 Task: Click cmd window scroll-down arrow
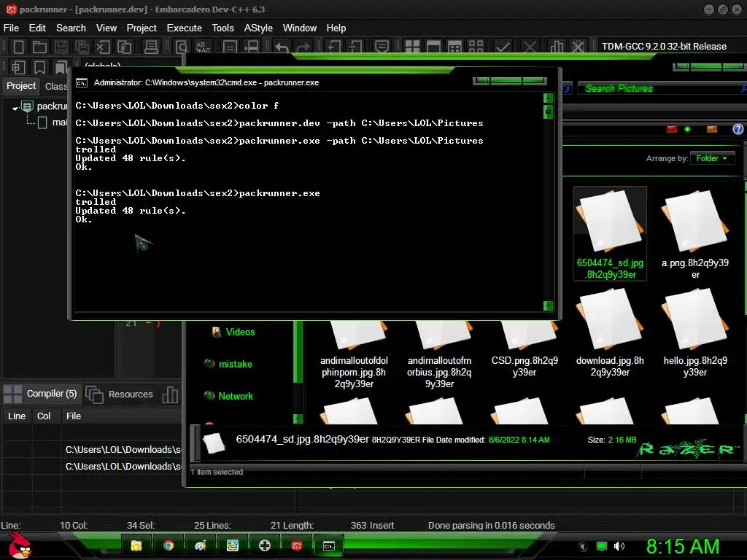tap(548, 306)
